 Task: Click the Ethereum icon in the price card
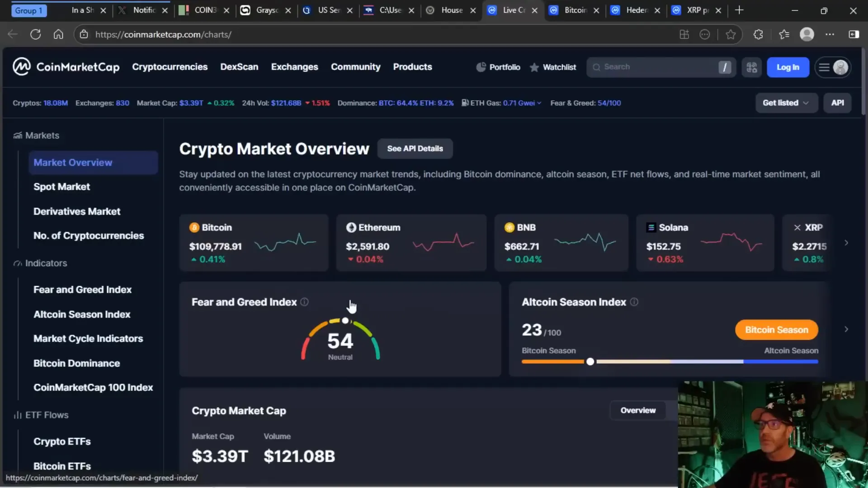click(x=351, y=228)
